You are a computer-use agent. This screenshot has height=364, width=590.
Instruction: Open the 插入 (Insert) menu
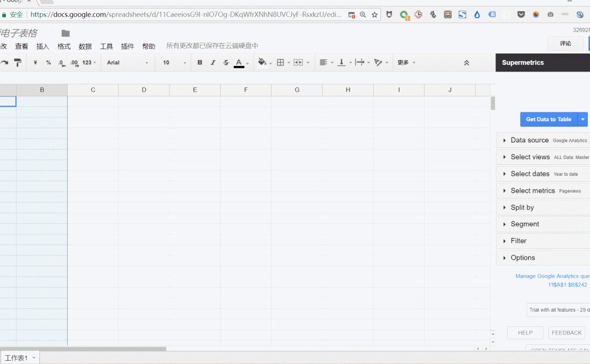[x=43, y=46]
